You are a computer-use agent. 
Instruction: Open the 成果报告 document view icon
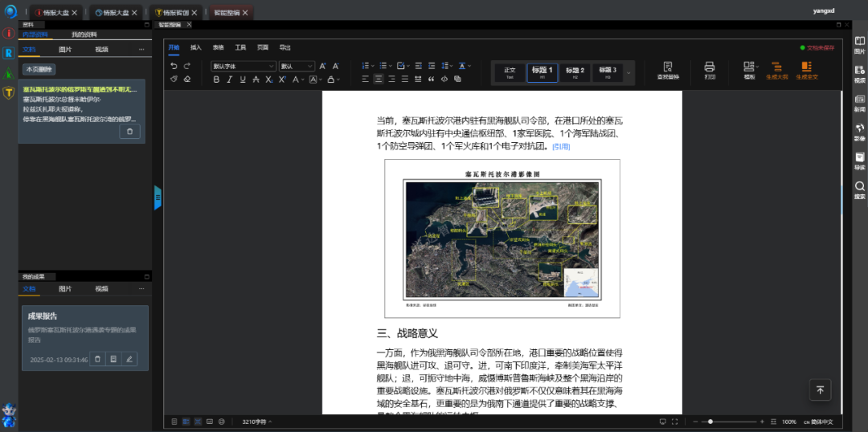pyautogui.click(x=113, y=359)
